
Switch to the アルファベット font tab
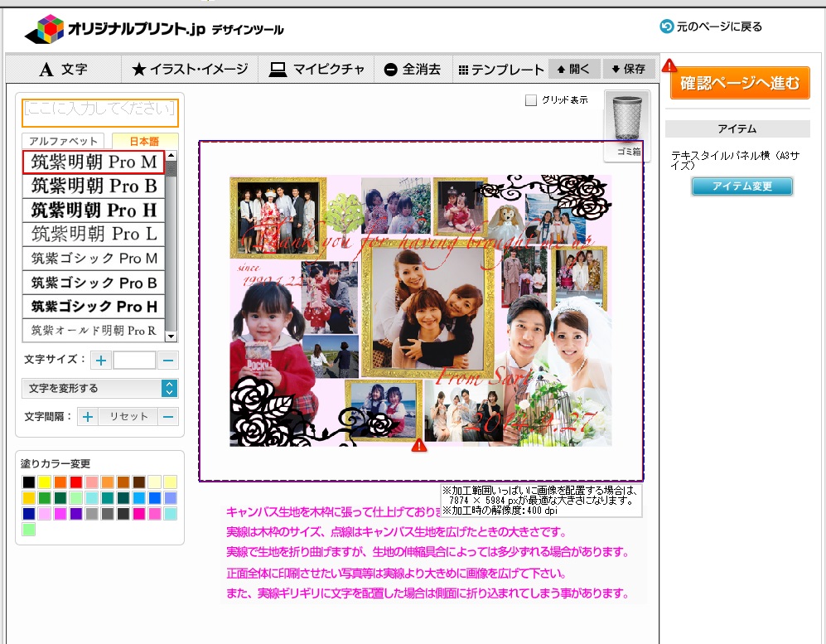tap(63, 141)
